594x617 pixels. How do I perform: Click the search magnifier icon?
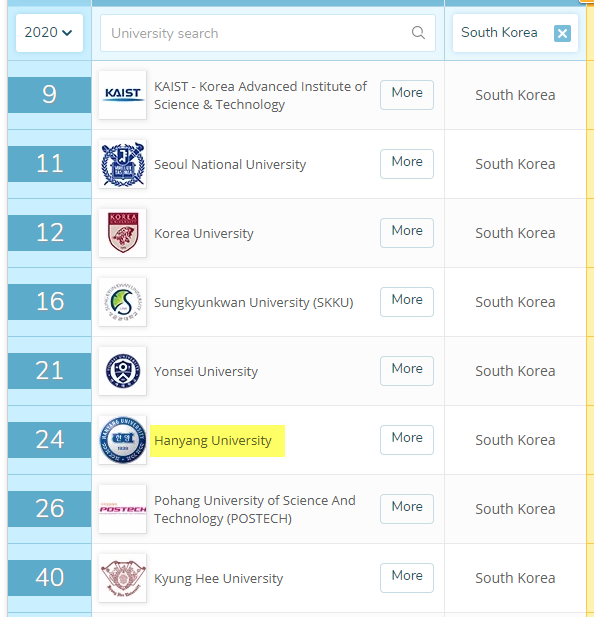click(418, 33)
